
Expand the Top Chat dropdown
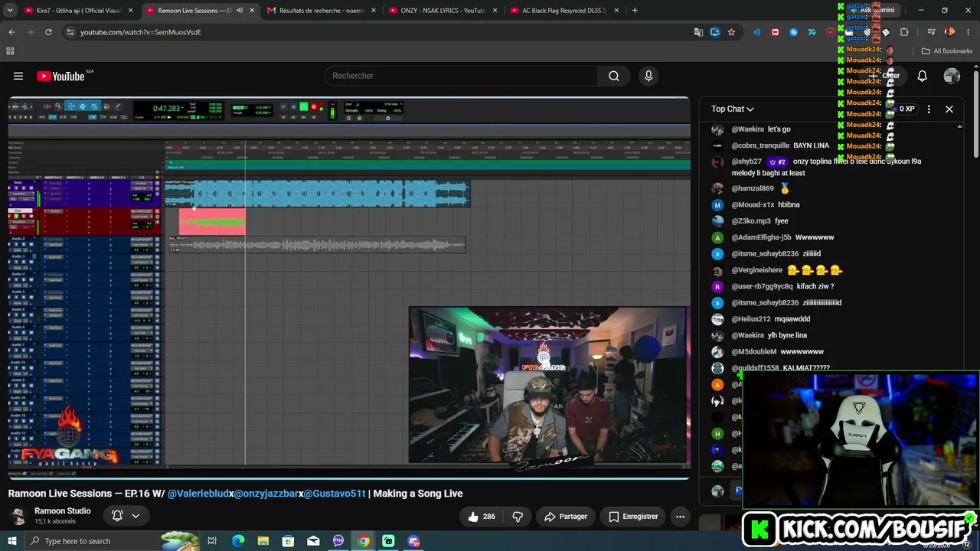(x=733, y=109)
